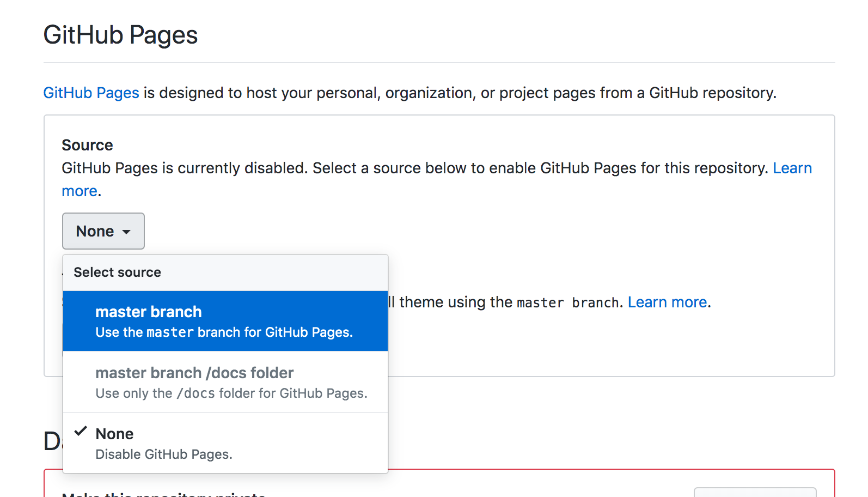Click the monospace 'master branch' code text
Image resolution: width=868 pixels, height=497 pixels.
pos(567,303)
